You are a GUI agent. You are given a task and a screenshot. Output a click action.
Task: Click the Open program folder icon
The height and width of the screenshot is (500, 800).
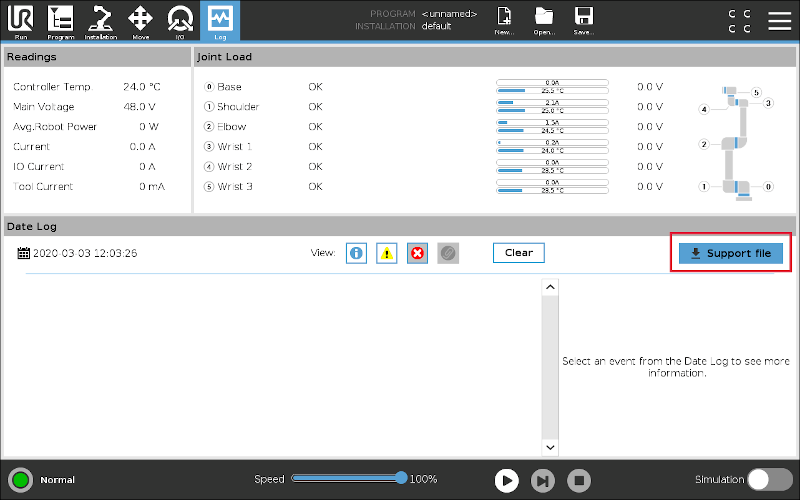tap(544, 20)
